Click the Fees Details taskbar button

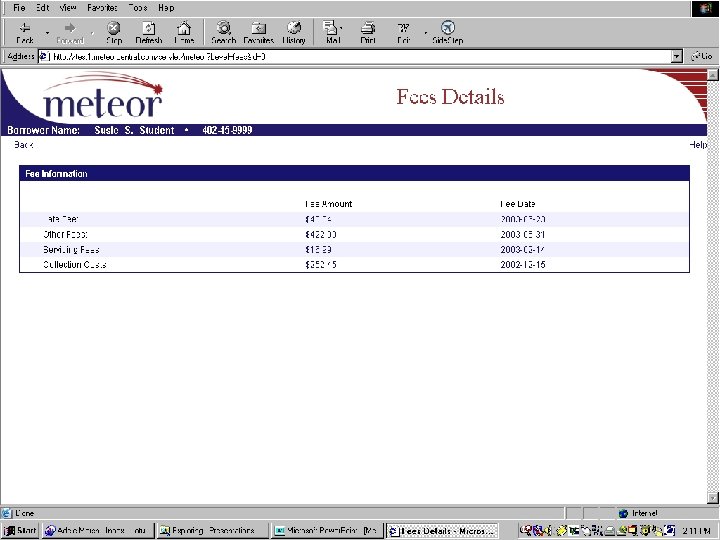coord(442,531)
